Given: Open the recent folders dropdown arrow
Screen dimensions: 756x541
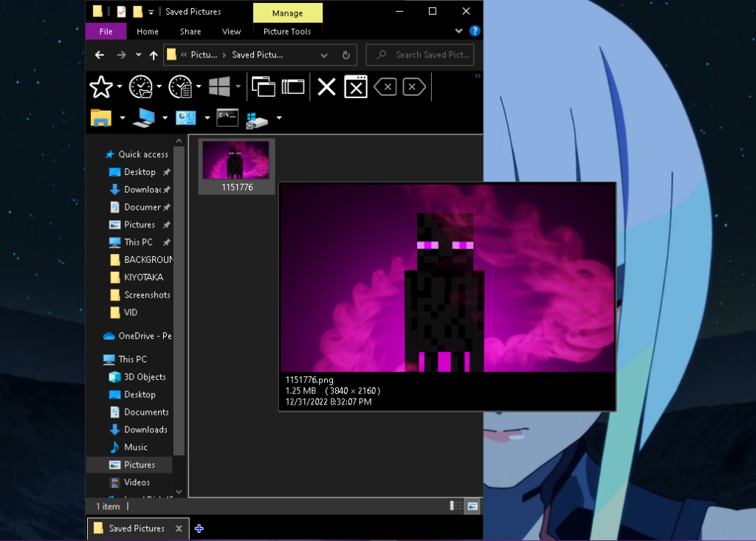Looking at the screenshot, I should pyautogui.click(x=159, y=87).
